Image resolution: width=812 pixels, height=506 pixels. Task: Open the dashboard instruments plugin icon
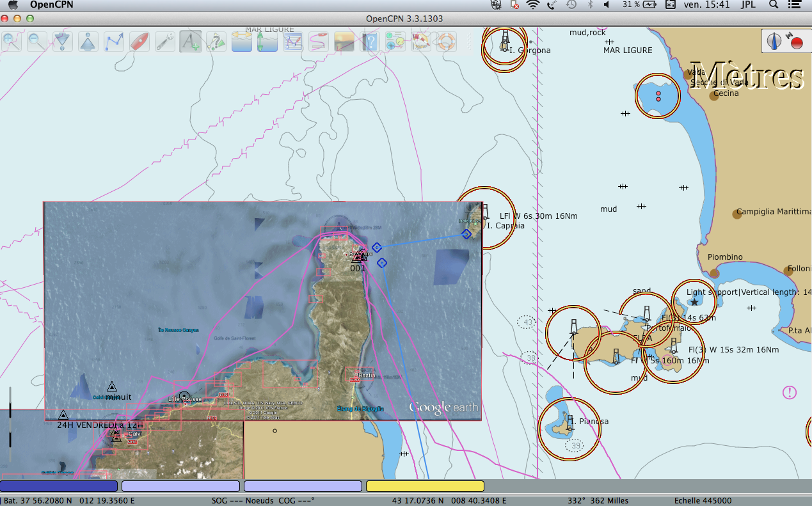[x=395, y=42]
